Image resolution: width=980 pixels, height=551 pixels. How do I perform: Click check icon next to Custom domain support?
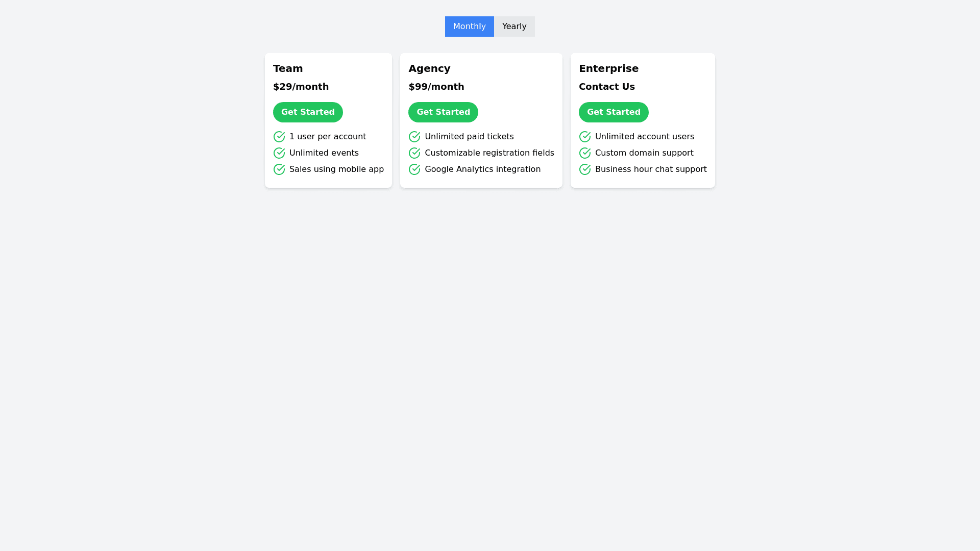click(x=585, y=153)
